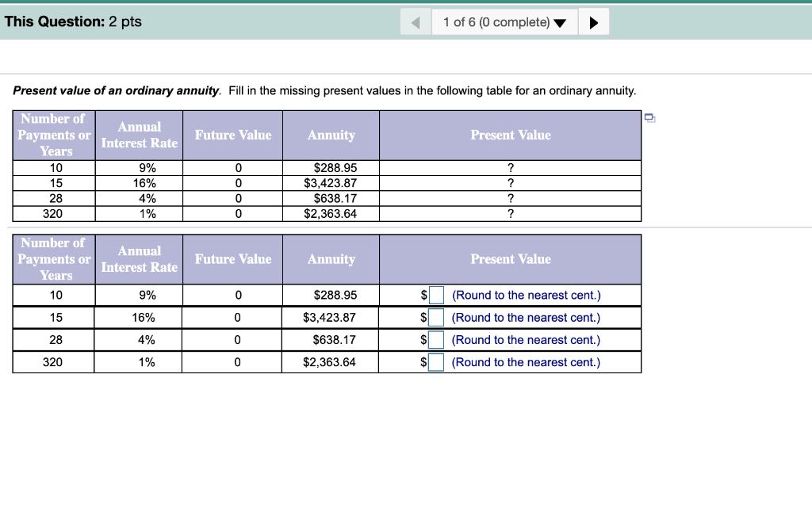Click the answer box for the 28-year annuity

tap(436, 339)
